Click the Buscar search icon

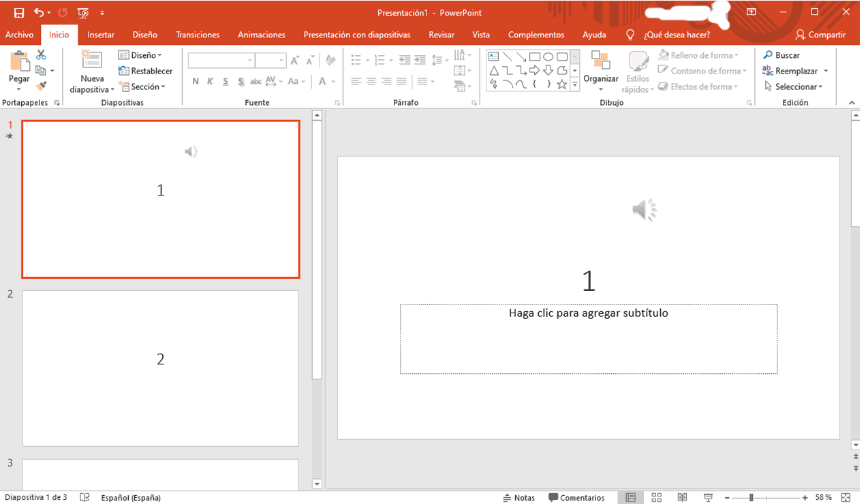[x=768, y=55]
